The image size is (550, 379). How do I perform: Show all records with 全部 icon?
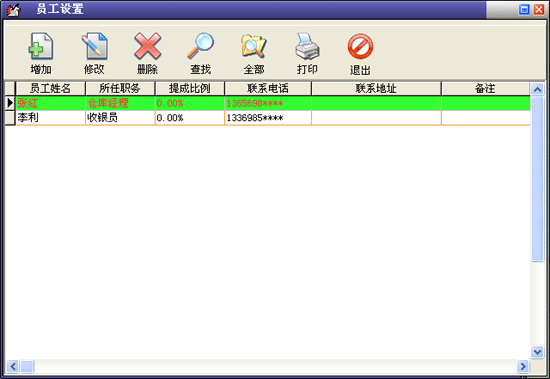tap(254, 47)
